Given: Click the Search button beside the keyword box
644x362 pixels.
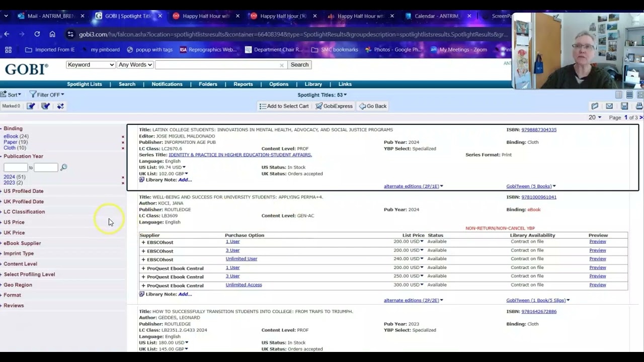Looking at the screenshot, I should point(299,65).
